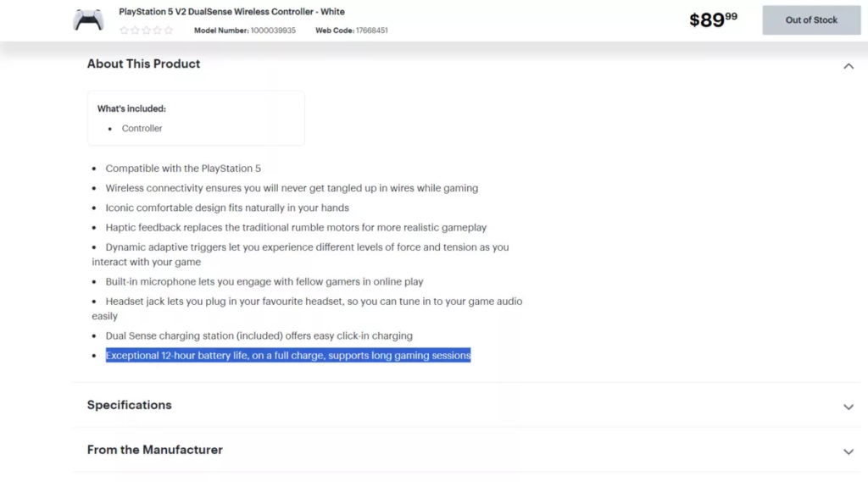The height and width of the screenshot is (482, 868).
Task: Click the Out of Stock button
Action: coord(811,19)
